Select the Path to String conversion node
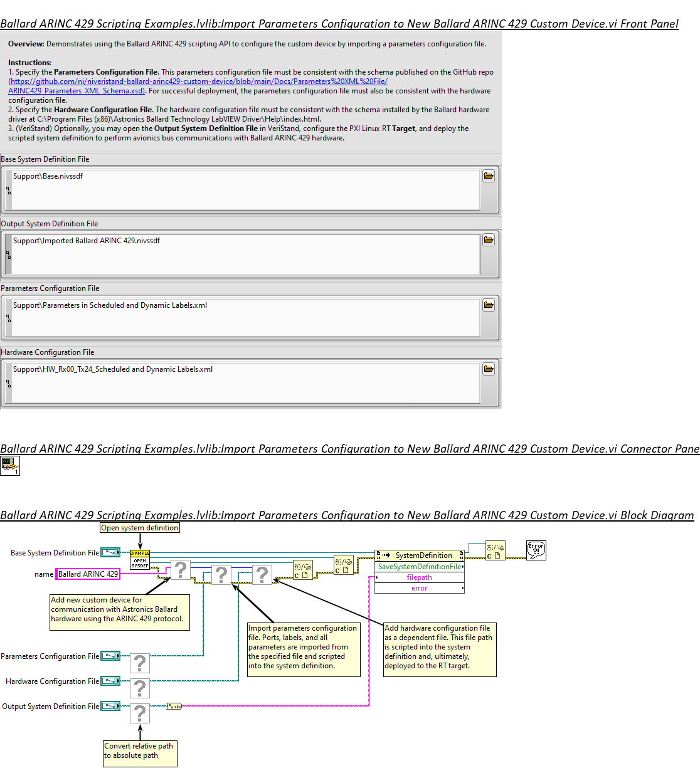 pyautogui.click(x=174, y=706)
